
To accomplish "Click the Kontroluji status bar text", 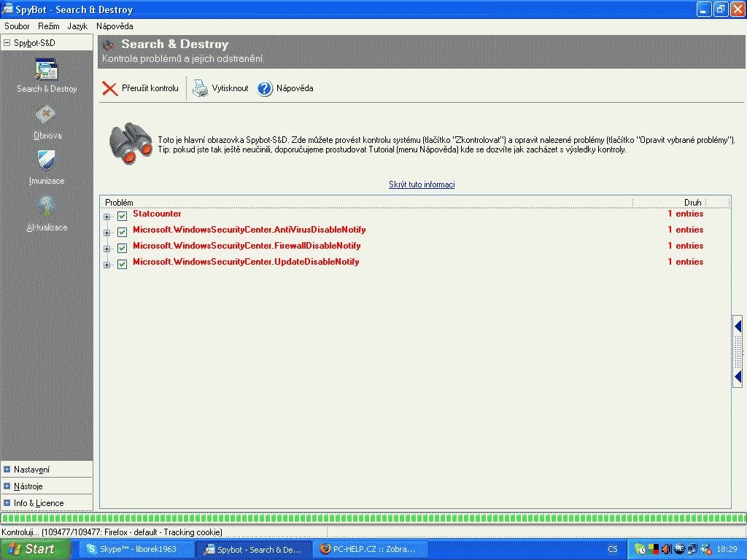I will pos(112,532).
